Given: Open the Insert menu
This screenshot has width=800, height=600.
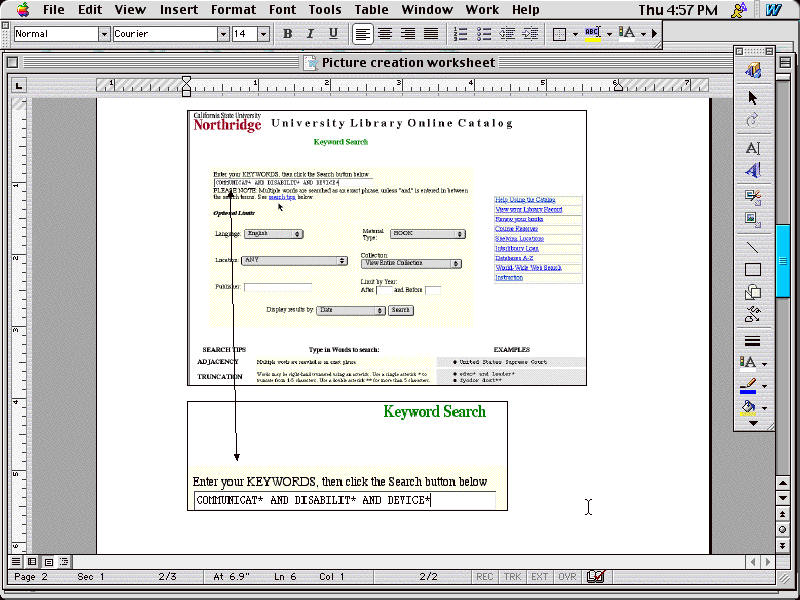Looking at the screenshot, I should pos(179,10).
